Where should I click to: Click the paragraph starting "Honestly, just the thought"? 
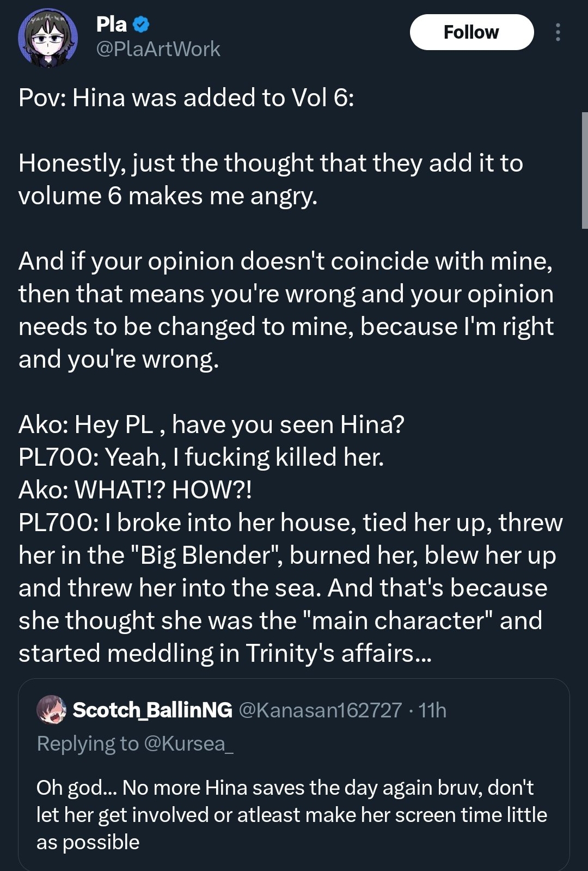click(271, 179)
